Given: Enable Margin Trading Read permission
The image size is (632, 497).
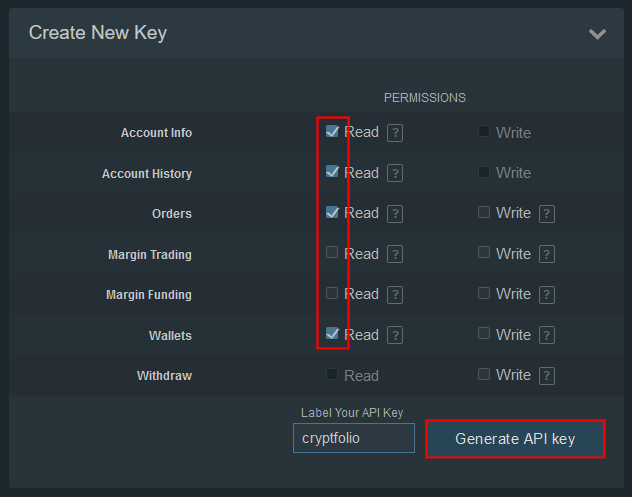Looking at the screenshot, I should point(332,252).
